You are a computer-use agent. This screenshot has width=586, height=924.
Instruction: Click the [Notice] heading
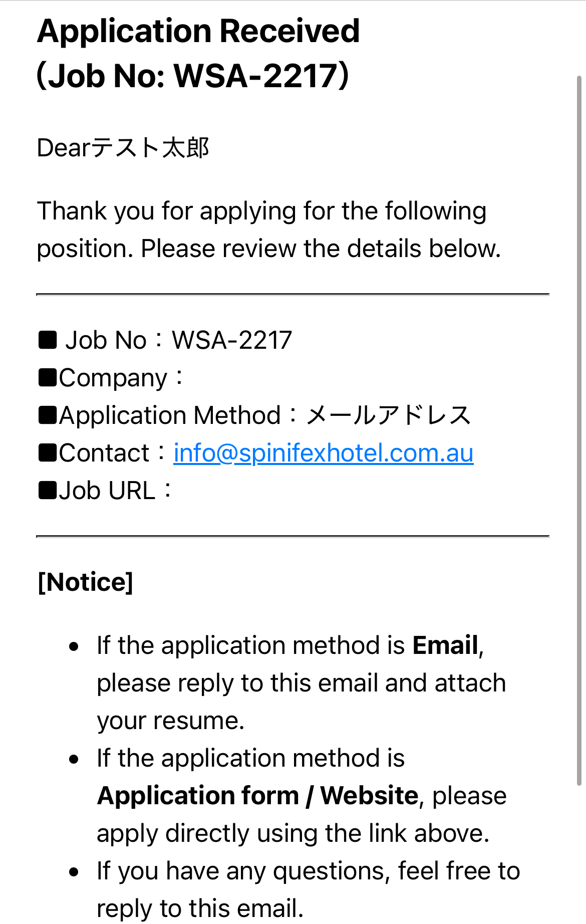pos(86,582)
